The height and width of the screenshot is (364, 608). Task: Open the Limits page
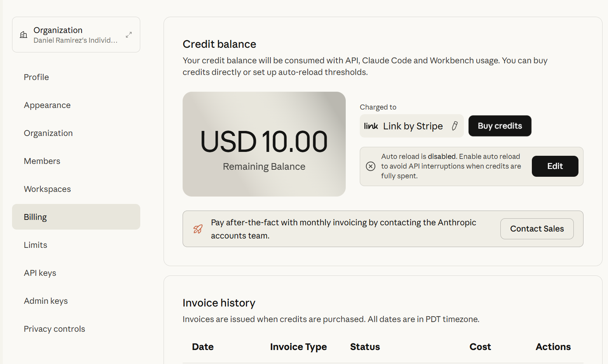click(x=35, y=245)
